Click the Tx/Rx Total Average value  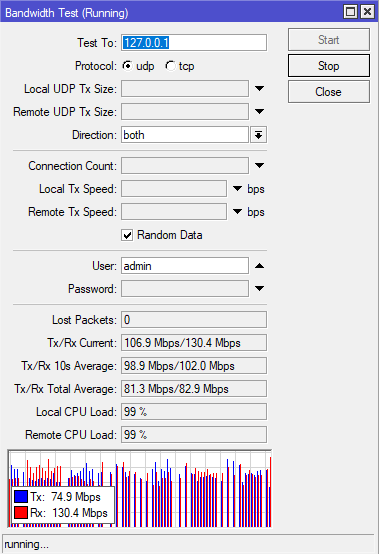[194, 389]
